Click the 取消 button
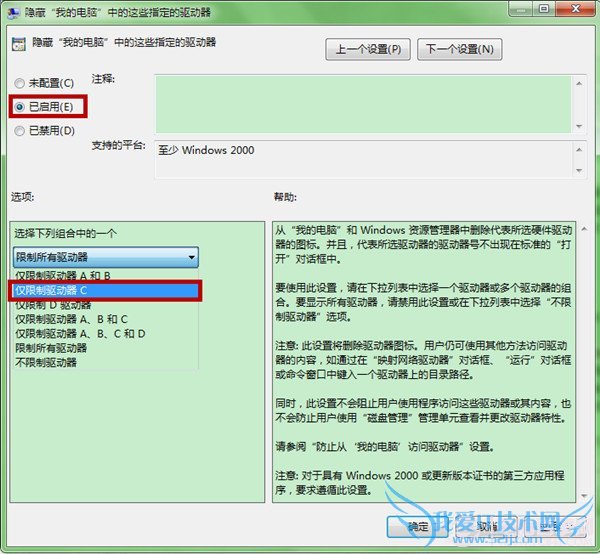Screen dimensions: 600x554 tap(487, 527)
